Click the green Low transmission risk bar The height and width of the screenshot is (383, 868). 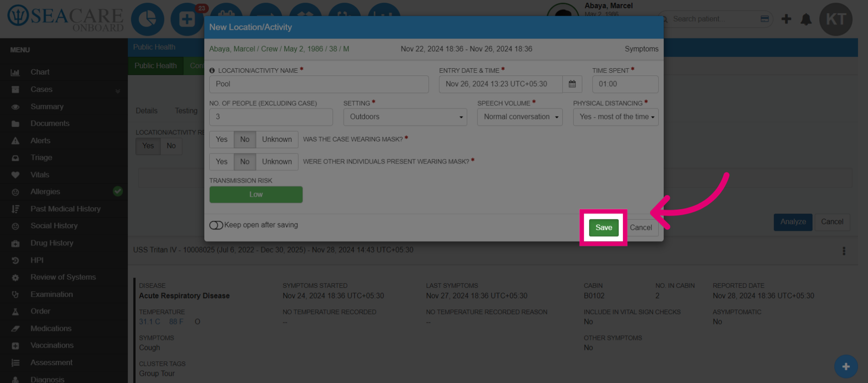coord(256,195)
